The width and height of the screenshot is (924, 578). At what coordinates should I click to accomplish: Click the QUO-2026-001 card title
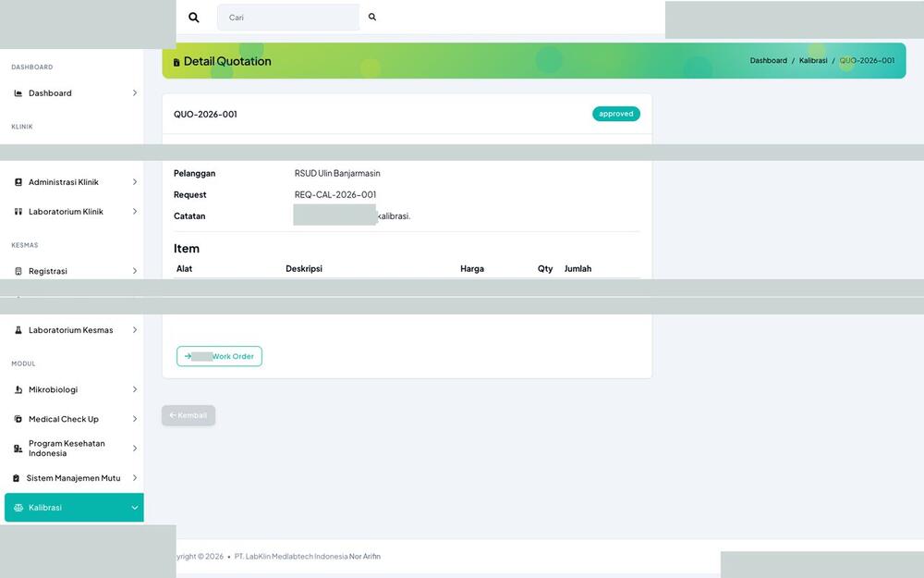click(x=206, y=115)
